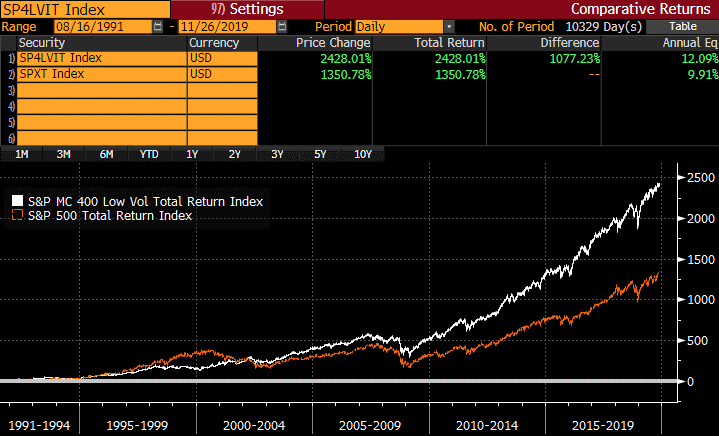Screen dimensions: 719x436
Task: Click the 2500 y-axis label
Action: [x=701, y=178]
